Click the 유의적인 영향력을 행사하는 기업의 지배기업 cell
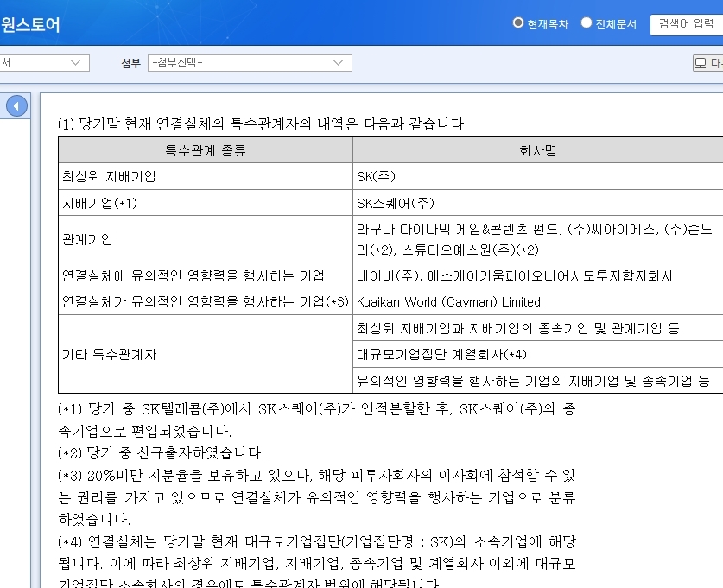Viewport: 723px width, 588px height. click(537, 381)
